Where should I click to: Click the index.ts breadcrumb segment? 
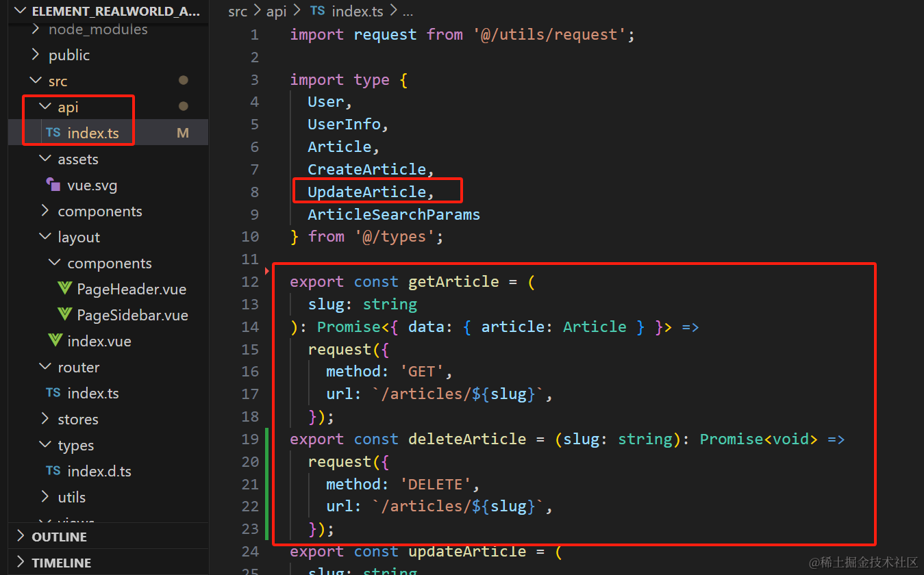(x=357, y=12)
